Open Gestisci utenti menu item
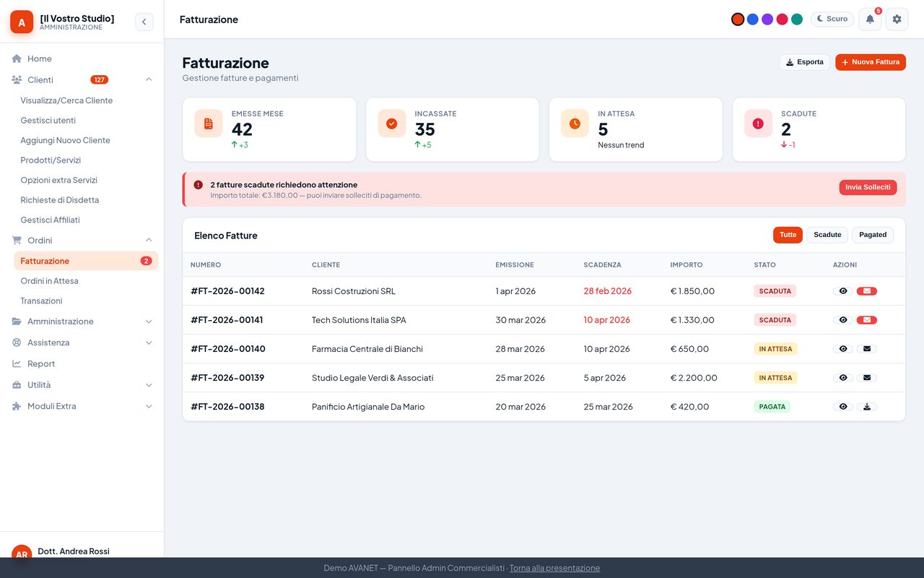924x578 pixels. coord(86,121)
